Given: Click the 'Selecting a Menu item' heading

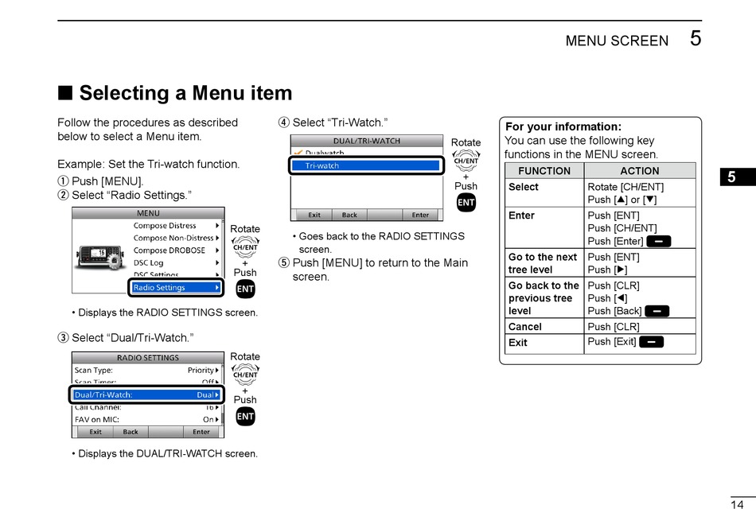Looking at the screenshot, I should 185,93.
